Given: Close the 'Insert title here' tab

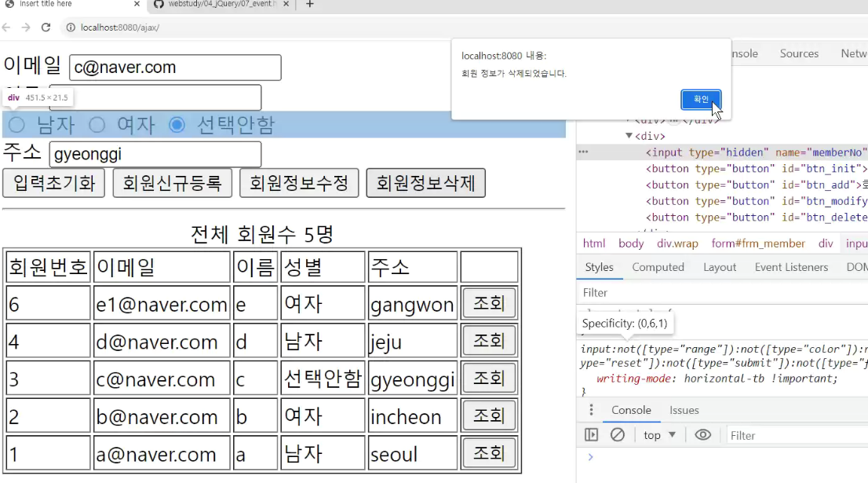Looking at the screenshot, I should (x=137, y=4).
